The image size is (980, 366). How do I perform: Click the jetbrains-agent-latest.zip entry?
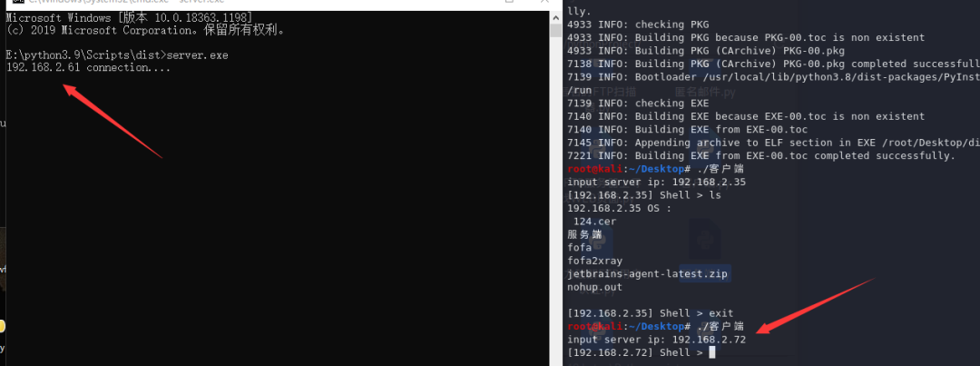click(x=648, y=274)
